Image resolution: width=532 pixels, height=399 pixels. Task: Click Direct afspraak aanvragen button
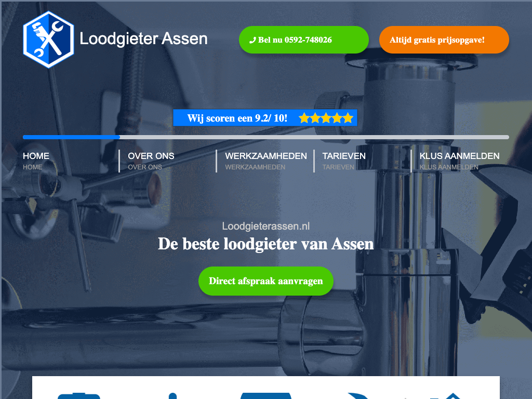[265, 281]
